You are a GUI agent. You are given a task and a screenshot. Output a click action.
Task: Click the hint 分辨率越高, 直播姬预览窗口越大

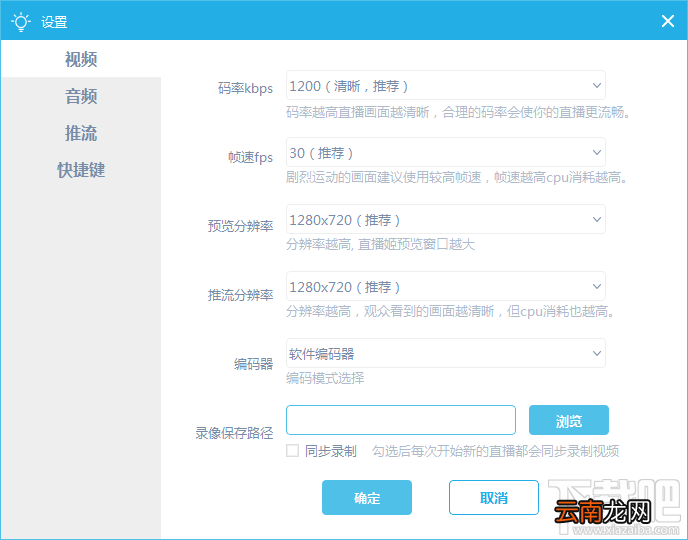[380, 244]
